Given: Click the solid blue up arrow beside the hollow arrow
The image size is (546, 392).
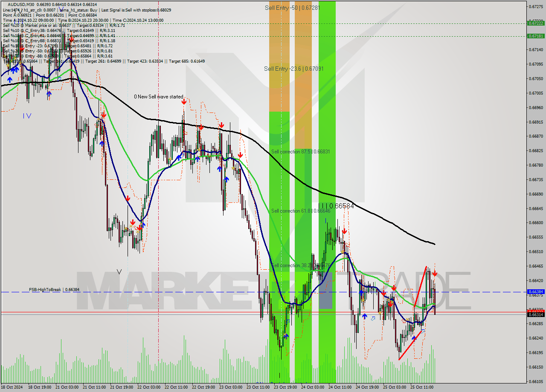Looking at the screenshot, I should point(364,317).
